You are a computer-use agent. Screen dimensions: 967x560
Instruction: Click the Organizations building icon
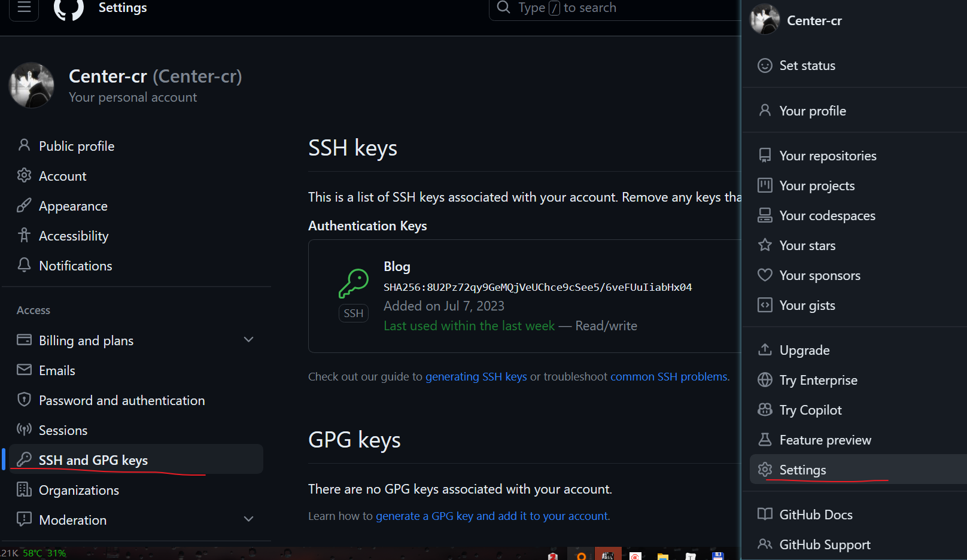(x=24, y=489)
